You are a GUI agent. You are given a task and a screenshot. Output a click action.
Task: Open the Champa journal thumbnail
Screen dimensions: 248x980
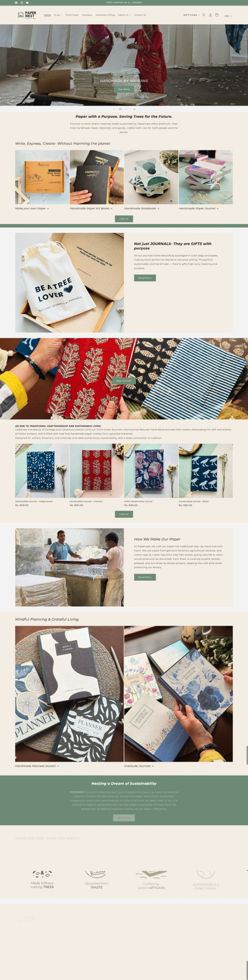click(x=97, y=470)
